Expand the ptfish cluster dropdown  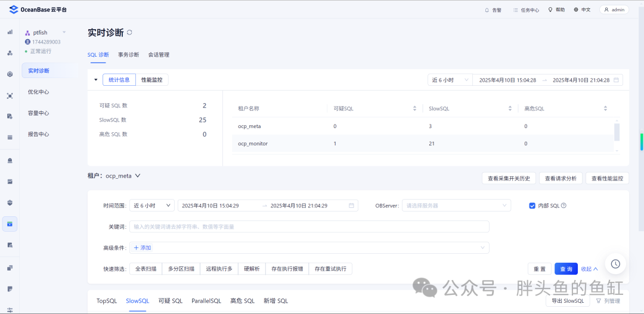coord(64,32)
